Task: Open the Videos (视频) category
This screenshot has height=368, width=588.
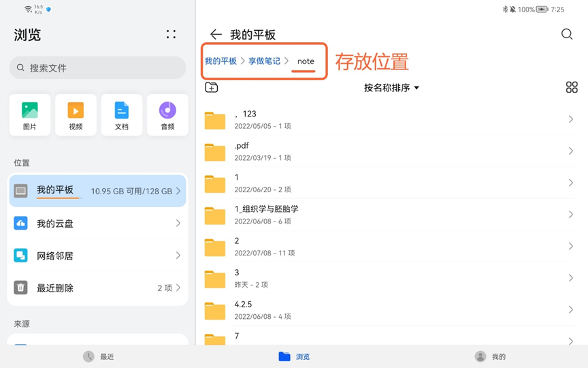Action: [x=76, y=114]
